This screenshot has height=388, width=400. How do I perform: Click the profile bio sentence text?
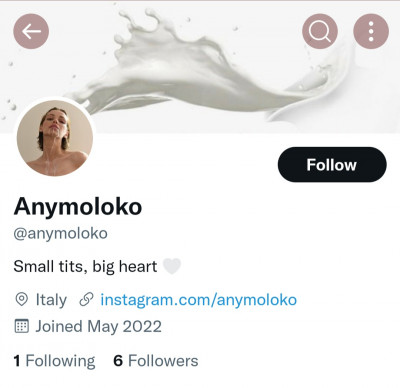click(x=85, y=267)
